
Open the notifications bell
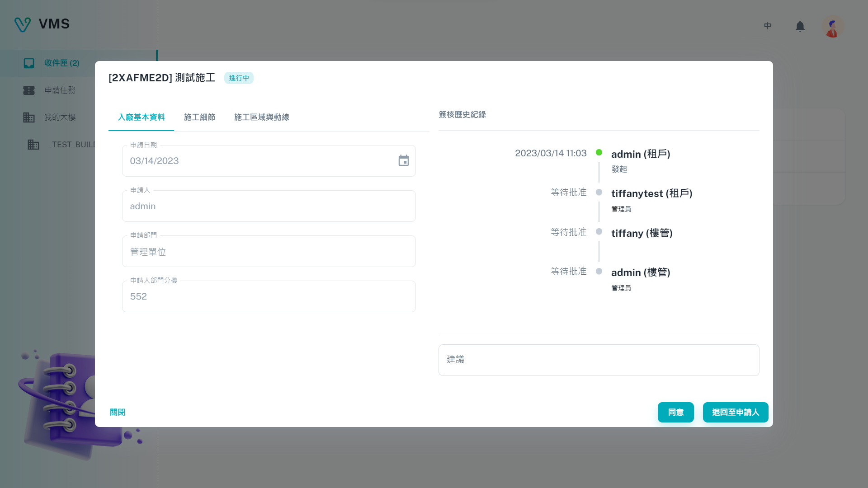[x=800, y=27]
